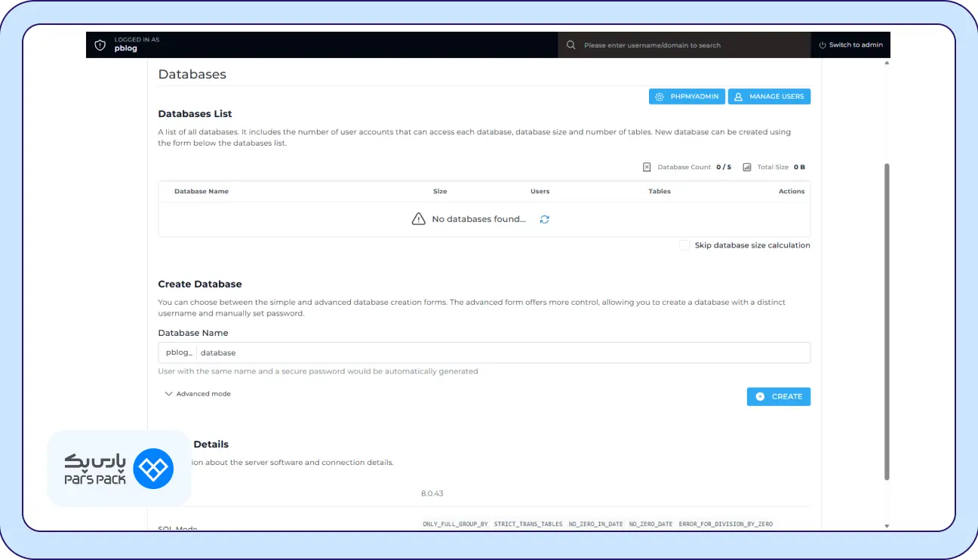This screenshot has width=978, height=560.
Task: Click the Total Size chart icon
Action: point(747,167)
